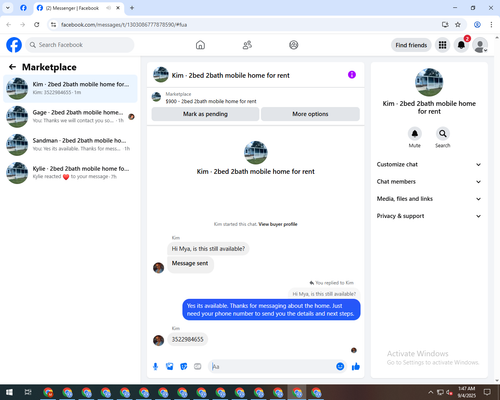Go back using the Marketplace arrow

[x=12, y=67]
